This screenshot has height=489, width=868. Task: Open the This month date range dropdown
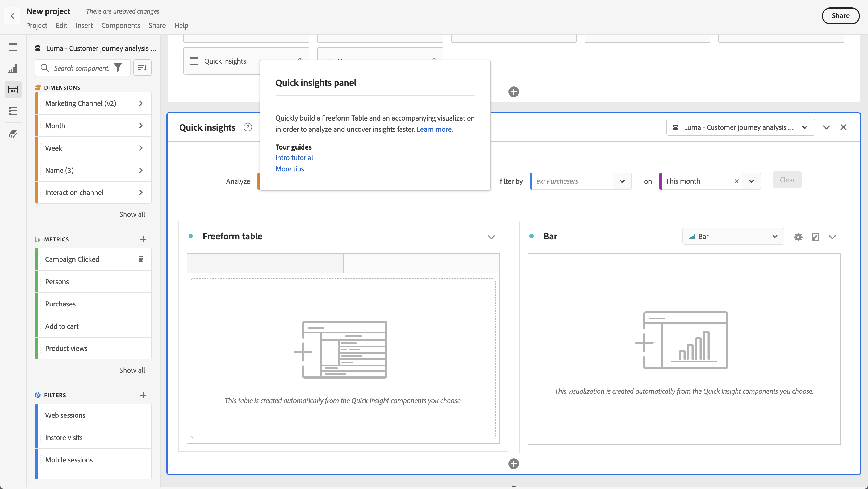tap(752, 181)
